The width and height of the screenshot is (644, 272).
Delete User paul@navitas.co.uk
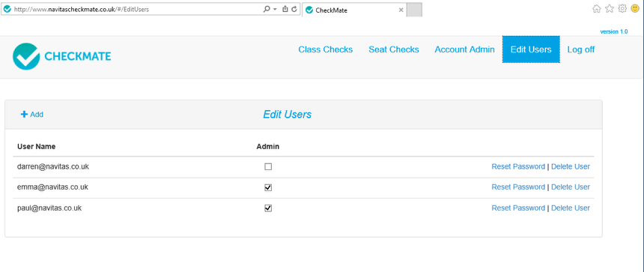pos(571,208)
